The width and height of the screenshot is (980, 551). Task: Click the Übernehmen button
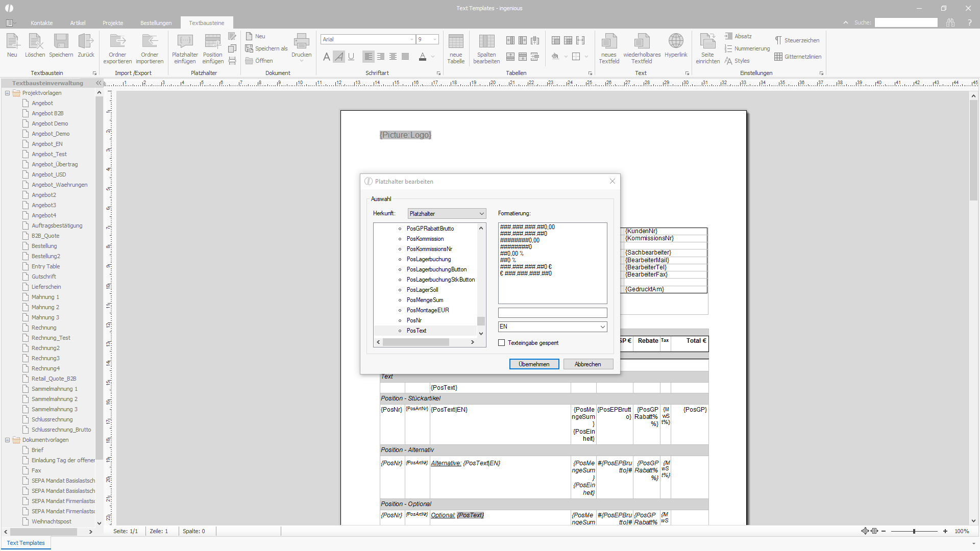(534, 364)
